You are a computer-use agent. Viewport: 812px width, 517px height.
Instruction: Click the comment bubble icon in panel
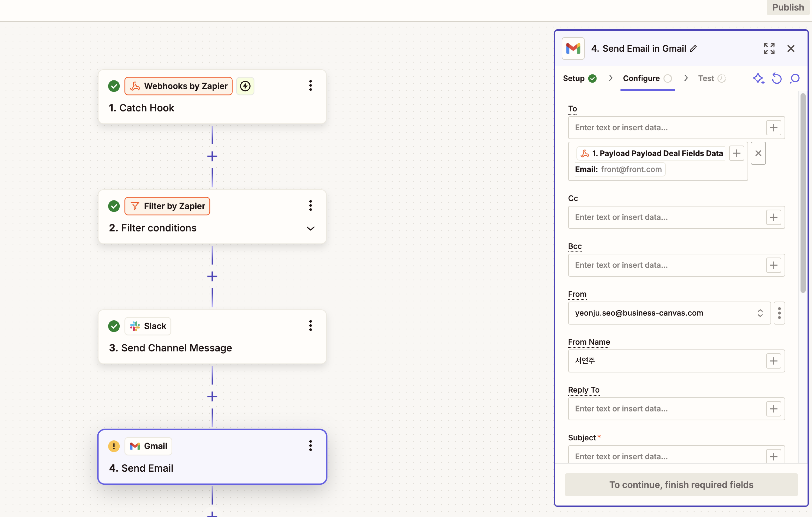click(x=795, y=79)
